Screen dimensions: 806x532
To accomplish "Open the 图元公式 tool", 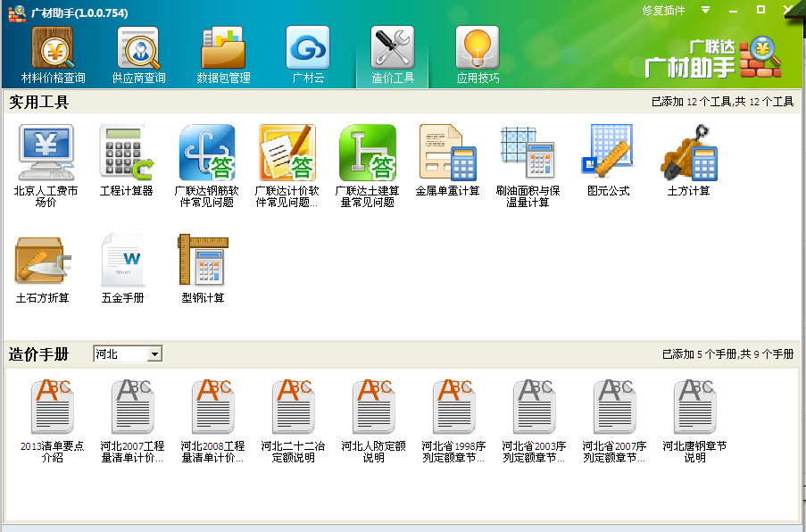I will (x=608, y=161).
